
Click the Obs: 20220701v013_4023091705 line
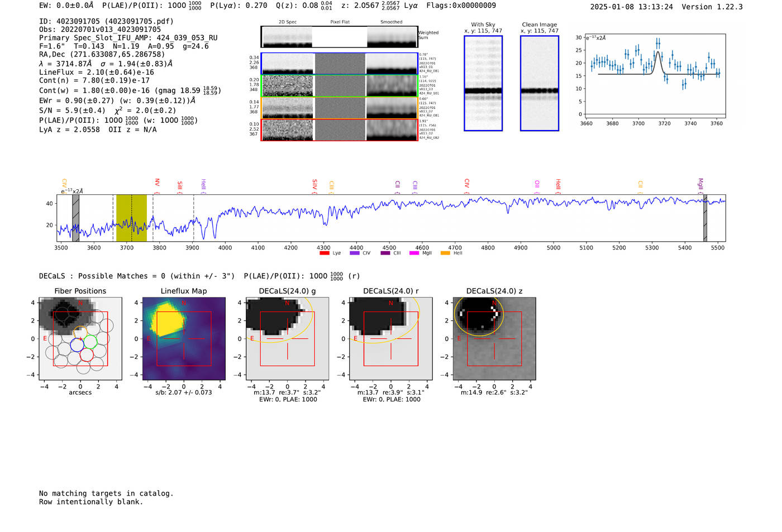pos(100,30)
